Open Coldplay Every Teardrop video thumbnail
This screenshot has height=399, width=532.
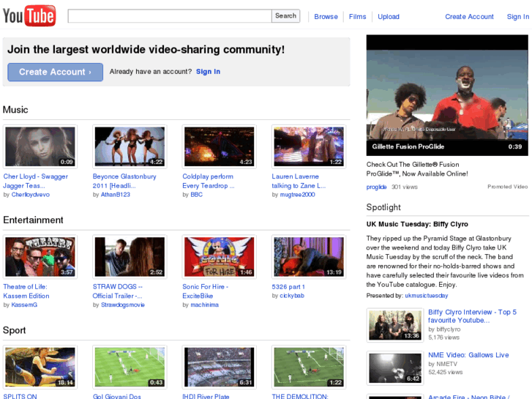coord(220,146)
